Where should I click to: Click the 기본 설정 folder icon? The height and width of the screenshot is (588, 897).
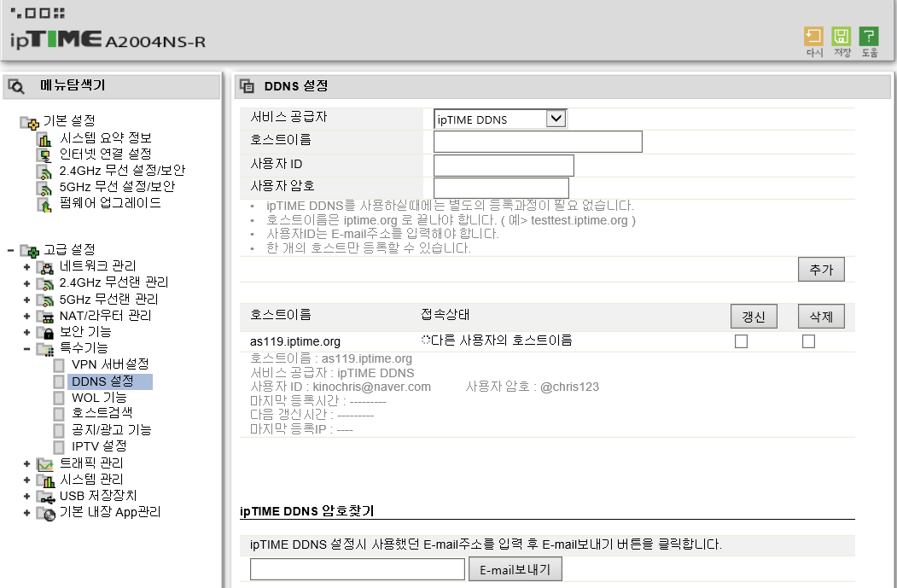click(30, 122)
